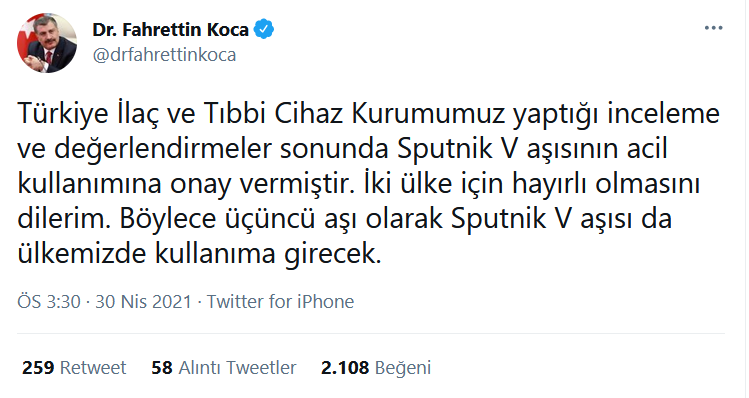Screen dimensions: 749x398
Task: View the 259 Retweet list
Action: tap(74, 367)
